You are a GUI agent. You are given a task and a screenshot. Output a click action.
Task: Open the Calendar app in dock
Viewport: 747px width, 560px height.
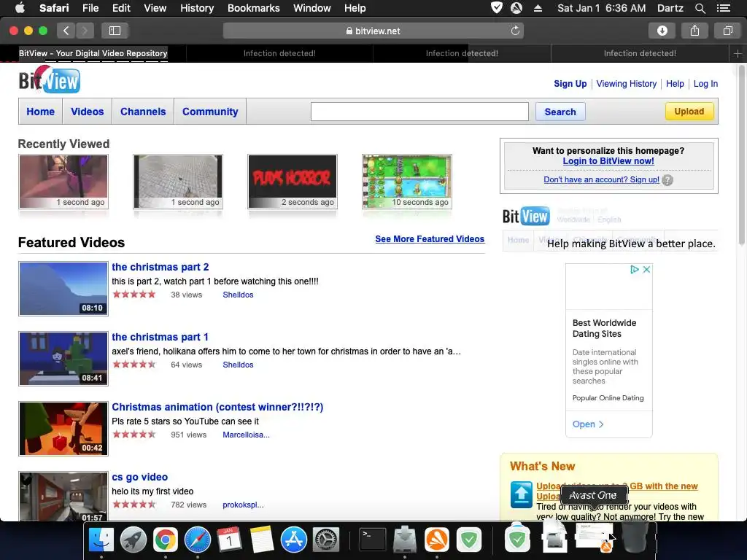pos(229,540)
